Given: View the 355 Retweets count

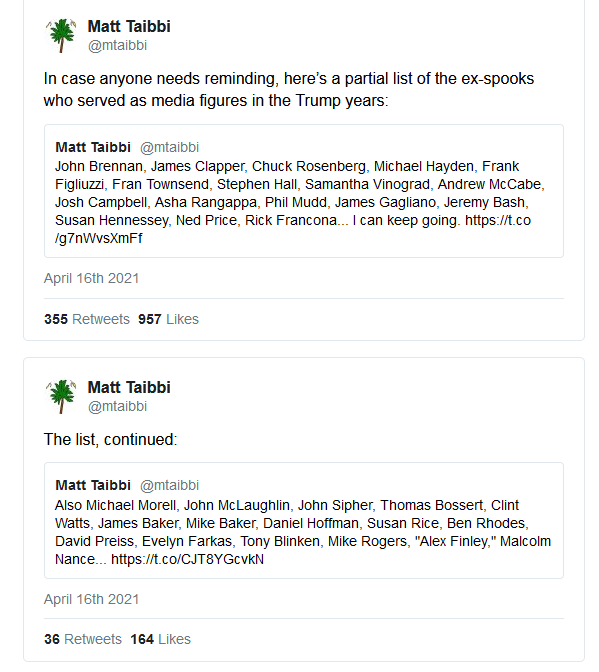Looking at the screenshot, I should 87,319.
